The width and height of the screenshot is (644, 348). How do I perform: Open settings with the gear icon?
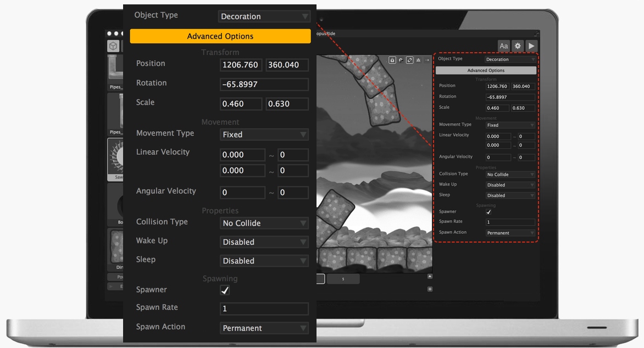tap(518, 46)
